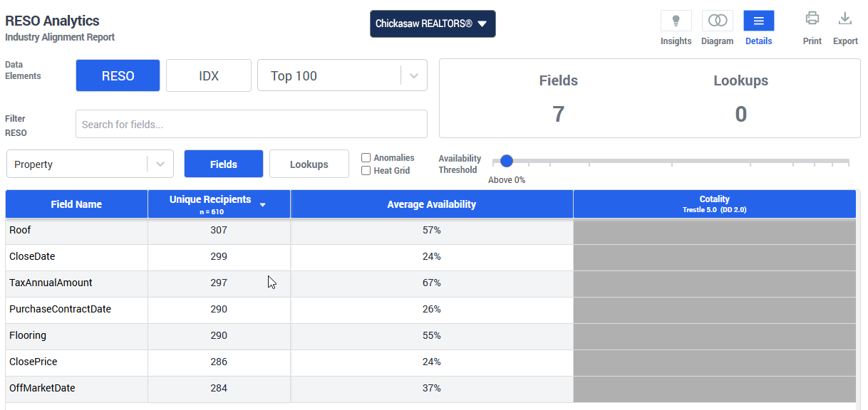Click the 299 unique recipients cell

click(219, 256)
